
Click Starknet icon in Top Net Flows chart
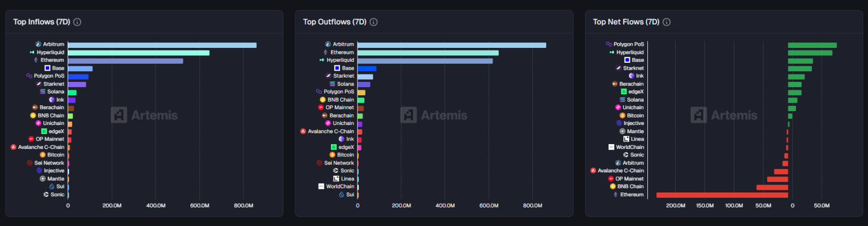click(x=619, y=68)
